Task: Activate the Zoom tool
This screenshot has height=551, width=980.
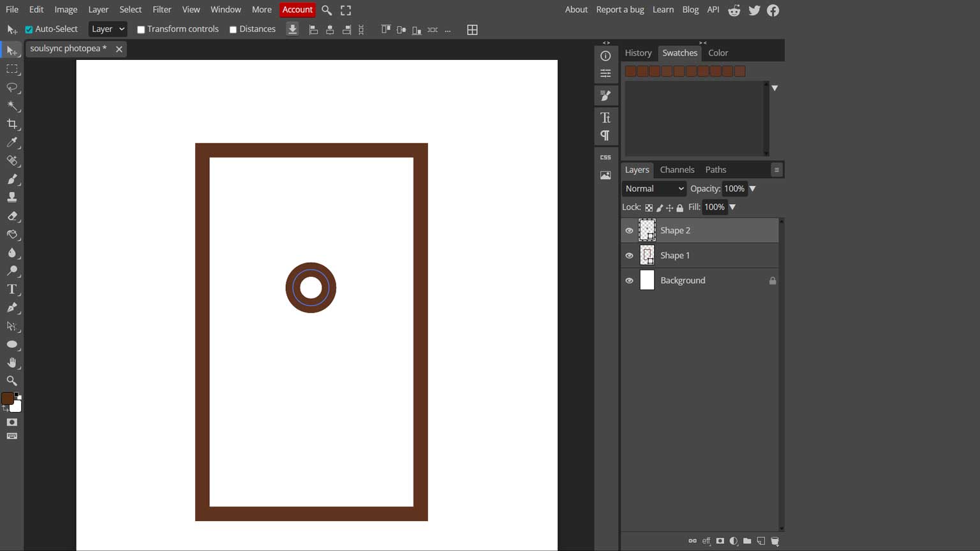Action: (x=11, y=381)
